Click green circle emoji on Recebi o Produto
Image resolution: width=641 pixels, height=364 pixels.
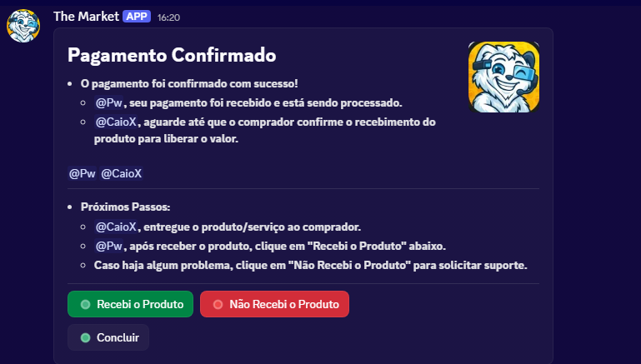pos(85,305)
